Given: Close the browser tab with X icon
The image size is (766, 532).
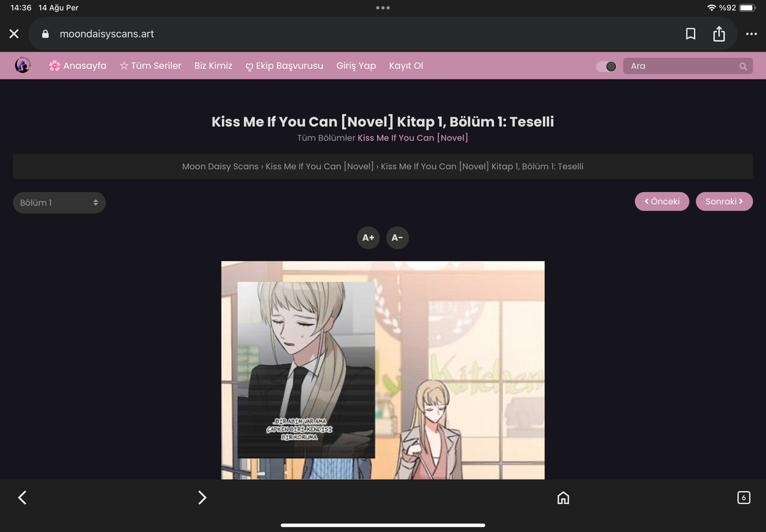Looking at the screenshot, I should coord(14,34).
